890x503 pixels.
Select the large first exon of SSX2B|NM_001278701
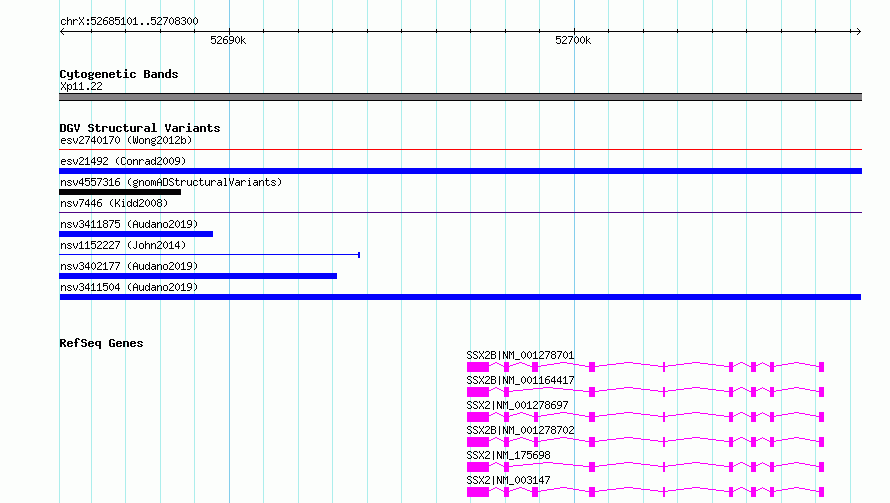coord(478,367)
